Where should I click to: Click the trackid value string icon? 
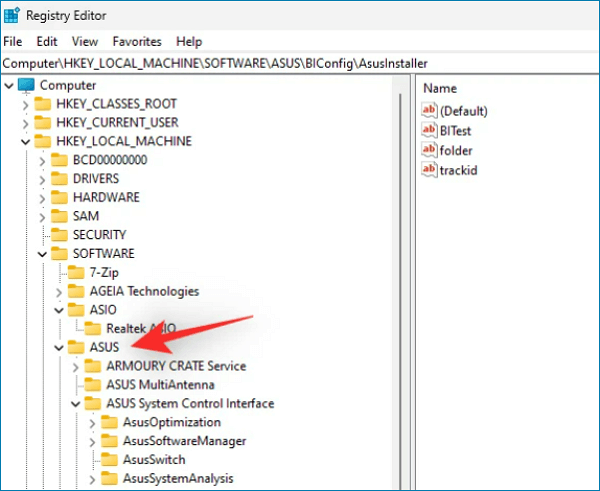tap(429, 170)
